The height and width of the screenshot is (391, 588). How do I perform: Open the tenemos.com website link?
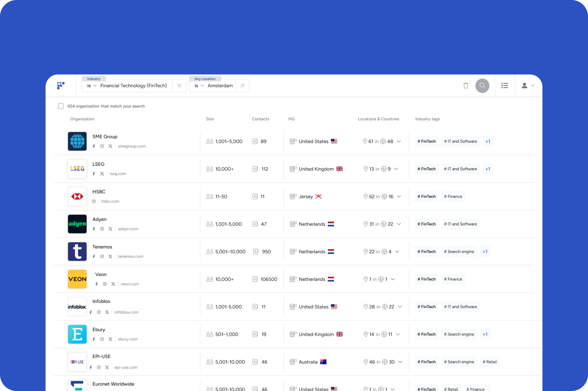[x=130, y=257]
